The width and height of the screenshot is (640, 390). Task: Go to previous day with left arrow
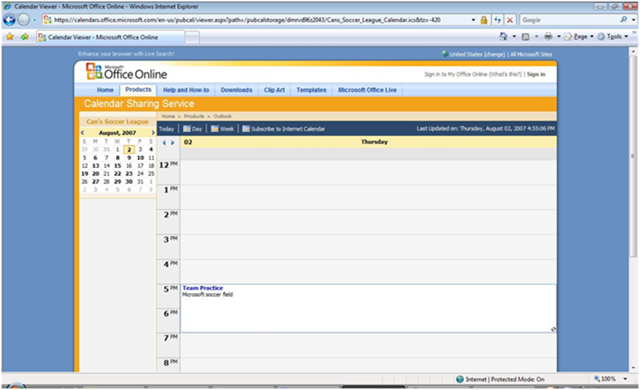coord(164,143)
